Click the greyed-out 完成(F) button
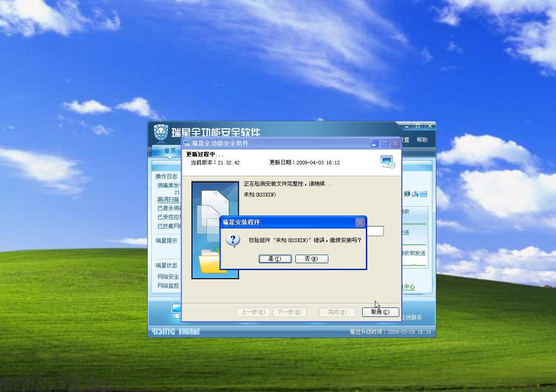Screen dimensions: 556x392 click(337, 312)
